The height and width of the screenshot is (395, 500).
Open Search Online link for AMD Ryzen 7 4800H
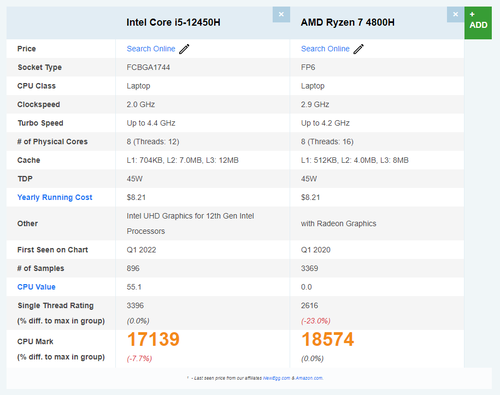(x=325, y=49)
